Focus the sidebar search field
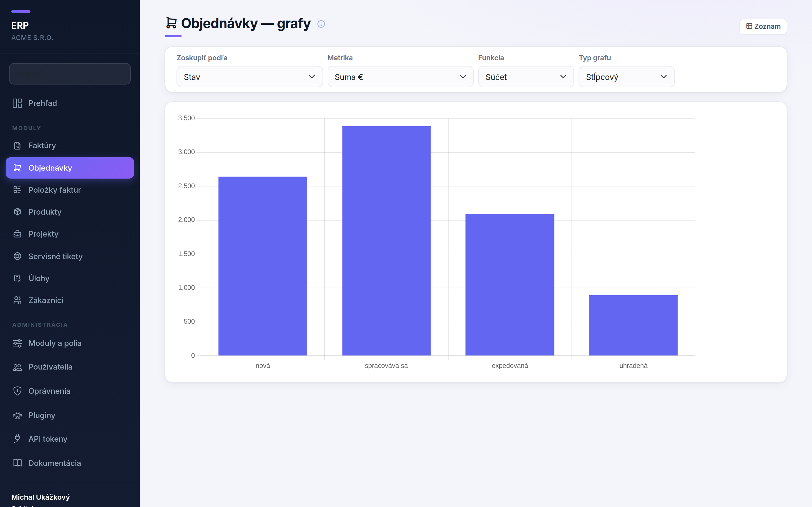Screen dimensions: 812x507 [70, 74]
